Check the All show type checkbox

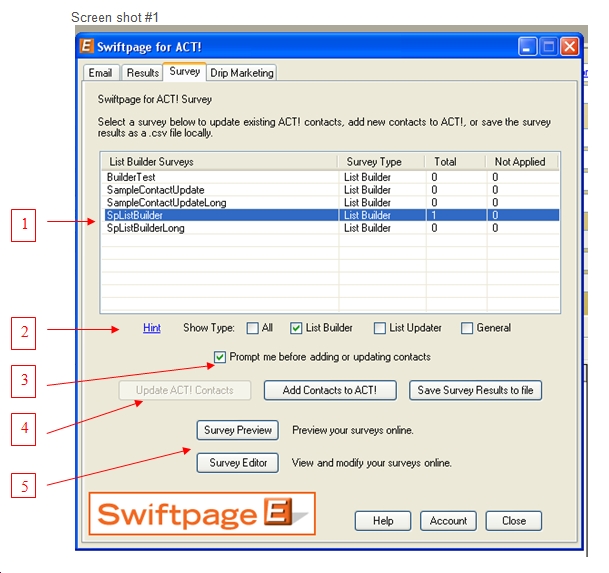click(x=252, y=328)
